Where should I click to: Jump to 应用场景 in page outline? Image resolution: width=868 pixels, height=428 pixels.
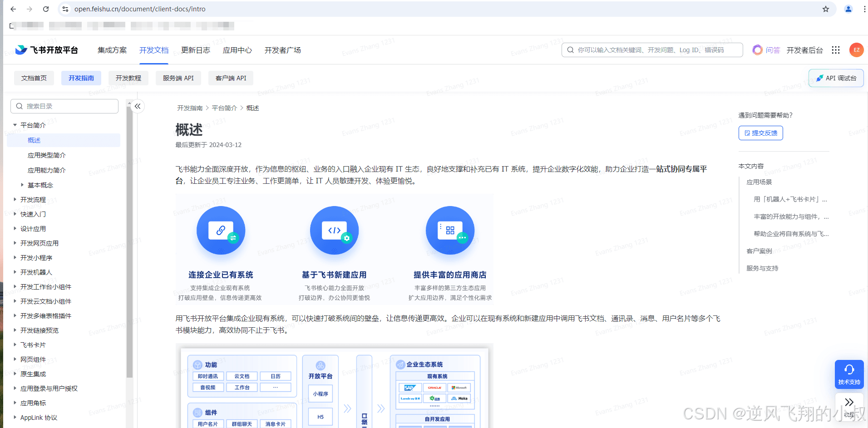(759, 182)
